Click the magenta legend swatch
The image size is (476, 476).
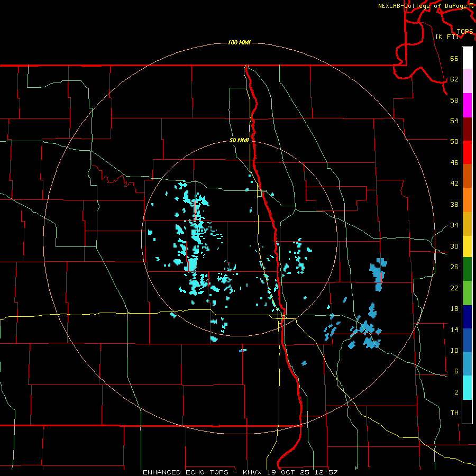467,105
